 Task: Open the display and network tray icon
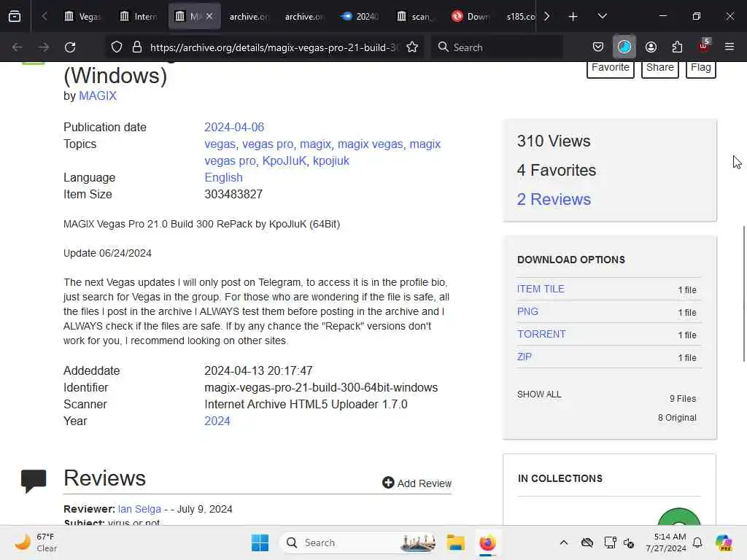click(611, 542)
